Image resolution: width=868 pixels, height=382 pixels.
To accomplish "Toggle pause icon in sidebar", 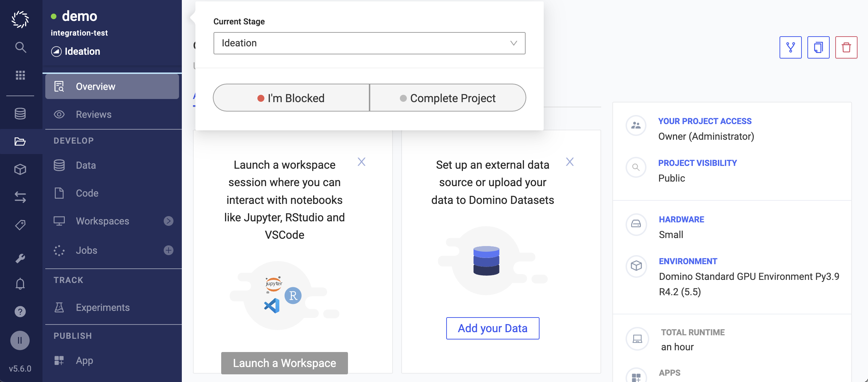I will pyautogui.click(x=20, y=339).
